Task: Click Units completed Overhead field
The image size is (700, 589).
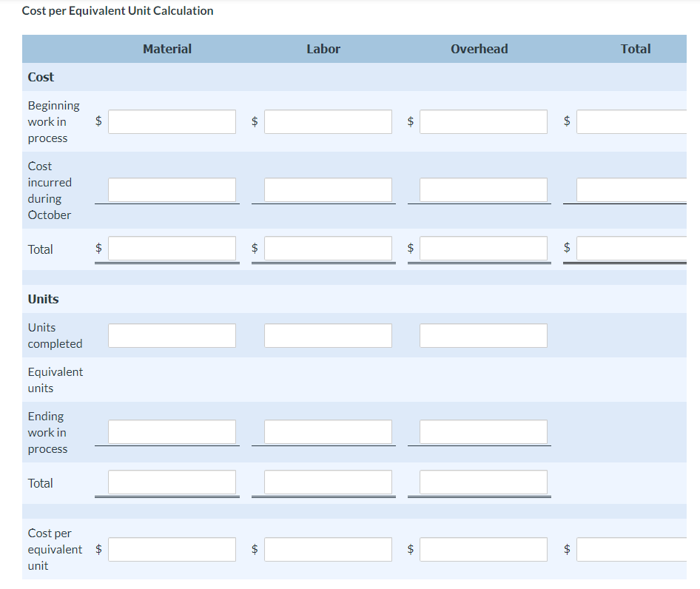Action: [483, 336]
